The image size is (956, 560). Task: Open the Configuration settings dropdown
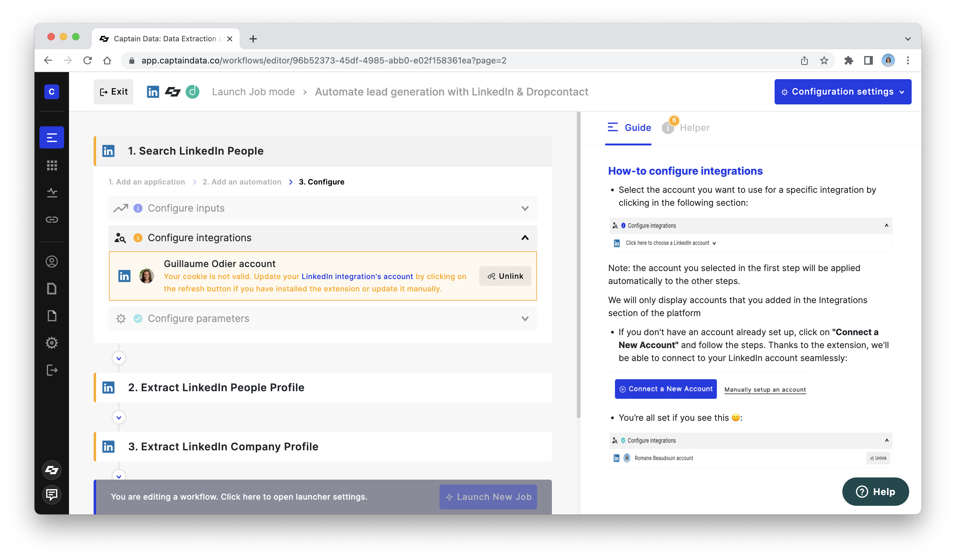coord(843,92)
